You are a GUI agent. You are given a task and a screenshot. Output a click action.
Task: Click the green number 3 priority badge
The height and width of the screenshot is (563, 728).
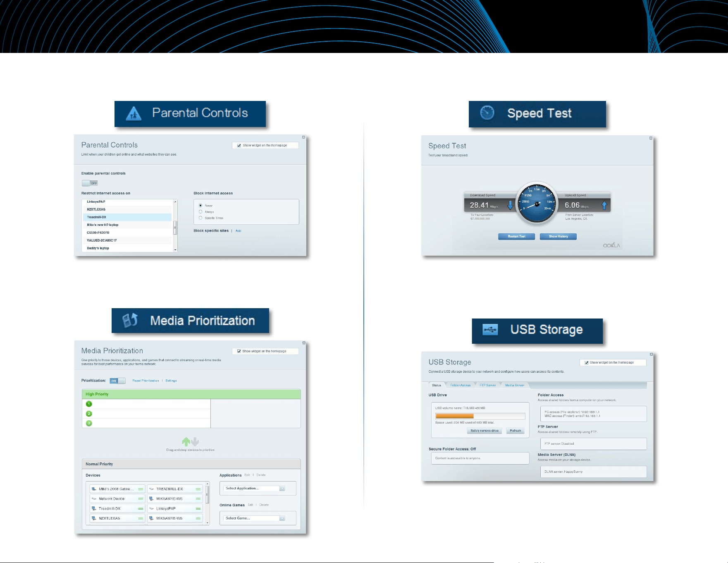[89, 423]
